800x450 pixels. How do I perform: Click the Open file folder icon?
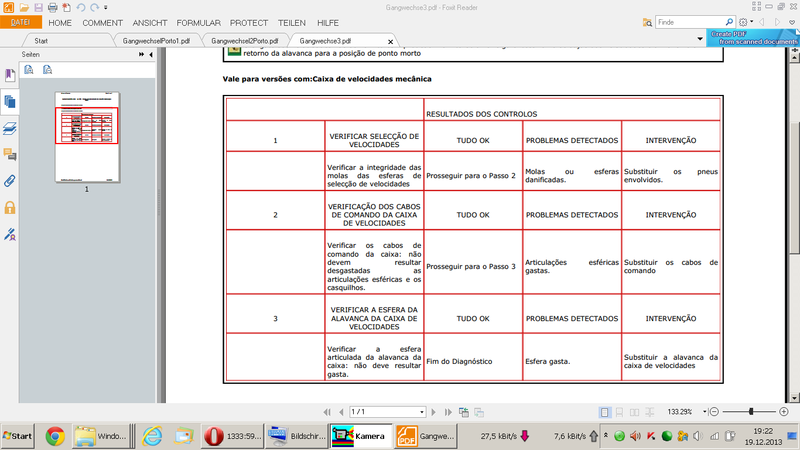coord(24,7)
